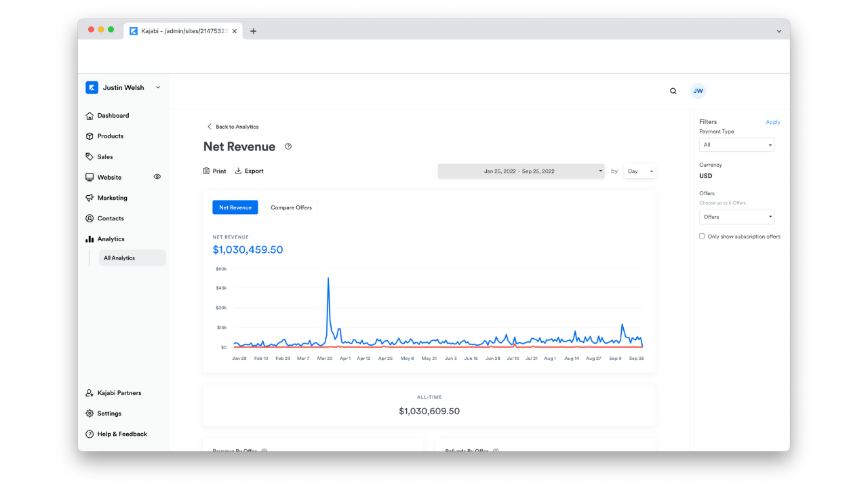Open the date range dropdown
868x488 pixels.
pos(521,171)
